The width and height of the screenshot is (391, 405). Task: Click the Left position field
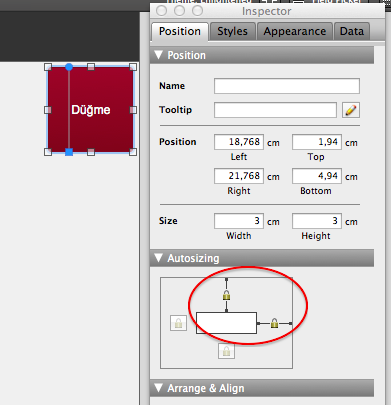239,142
